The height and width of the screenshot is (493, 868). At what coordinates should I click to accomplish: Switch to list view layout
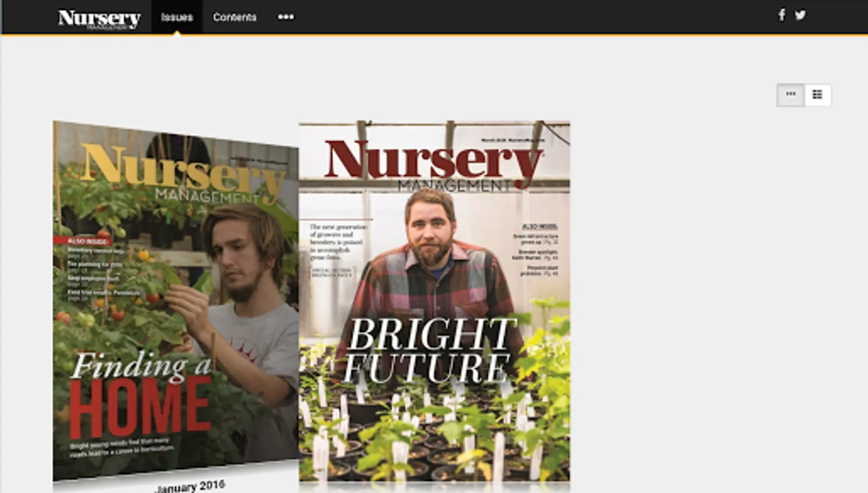pyautogui.click(x=817, y=95)
